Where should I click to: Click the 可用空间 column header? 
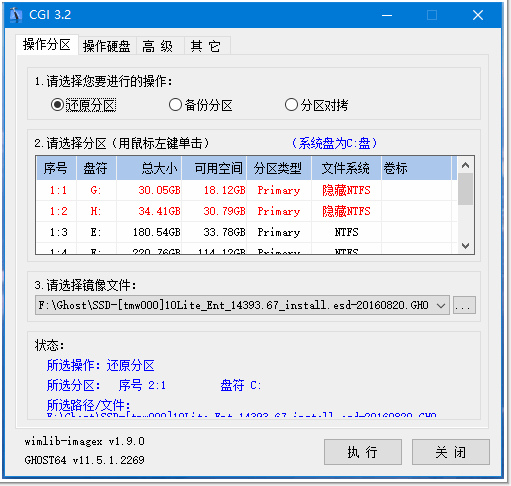[x=214, y=168]
